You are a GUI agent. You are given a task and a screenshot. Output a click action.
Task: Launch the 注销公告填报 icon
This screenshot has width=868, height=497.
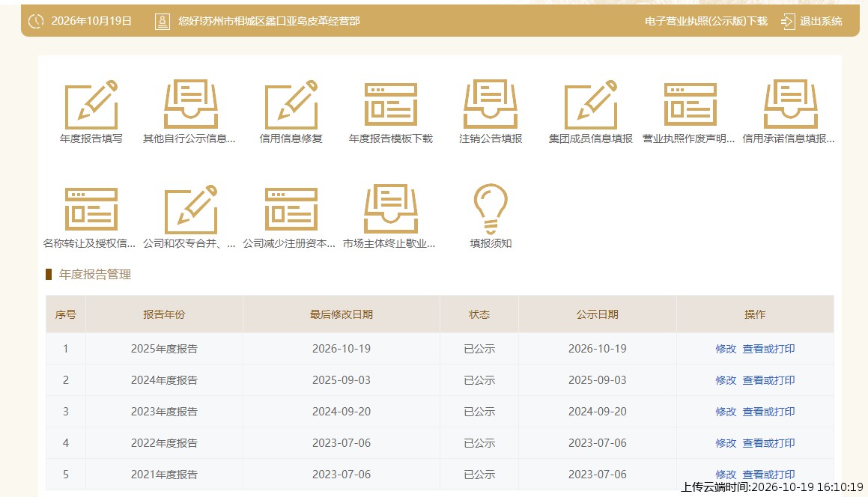click(x=491, y=105)
